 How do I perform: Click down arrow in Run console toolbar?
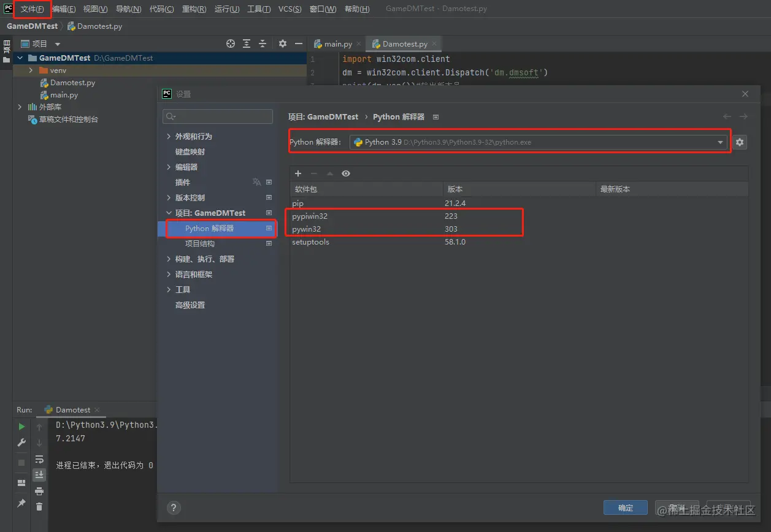click(x=39, y=443)
